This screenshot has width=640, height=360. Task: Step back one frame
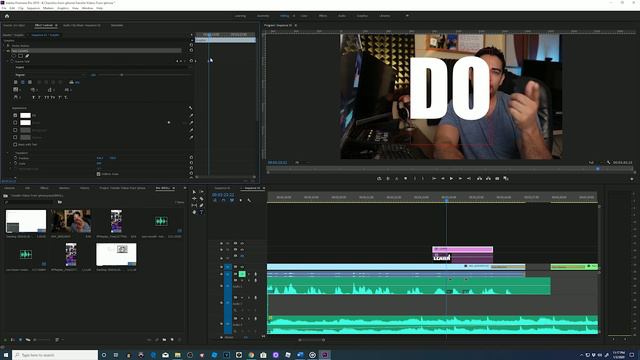442,178
